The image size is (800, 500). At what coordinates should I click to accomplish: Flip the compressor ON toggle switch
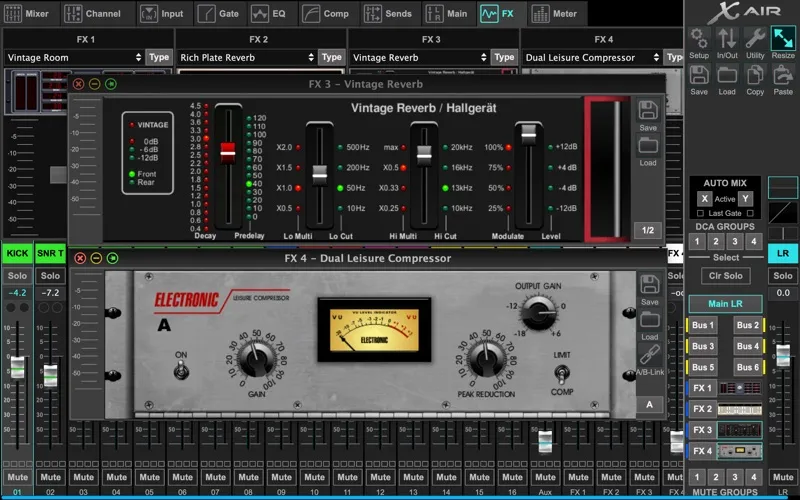(x=181, y=369)
